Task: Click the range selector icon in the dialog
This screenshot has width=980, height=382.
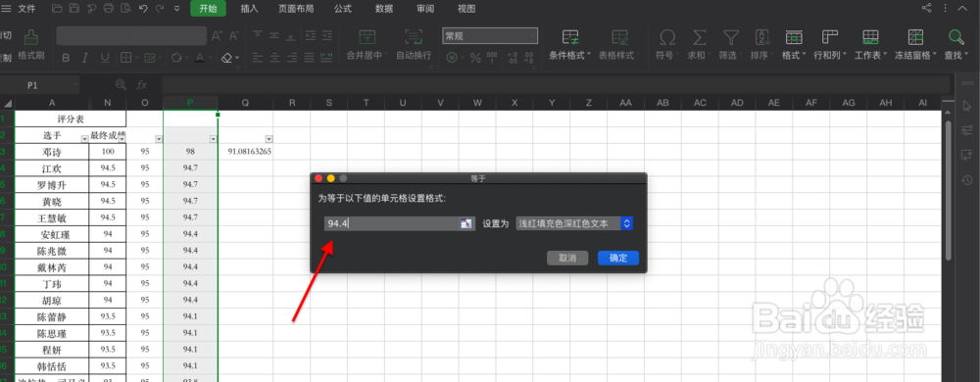Action: pos(465,223)
